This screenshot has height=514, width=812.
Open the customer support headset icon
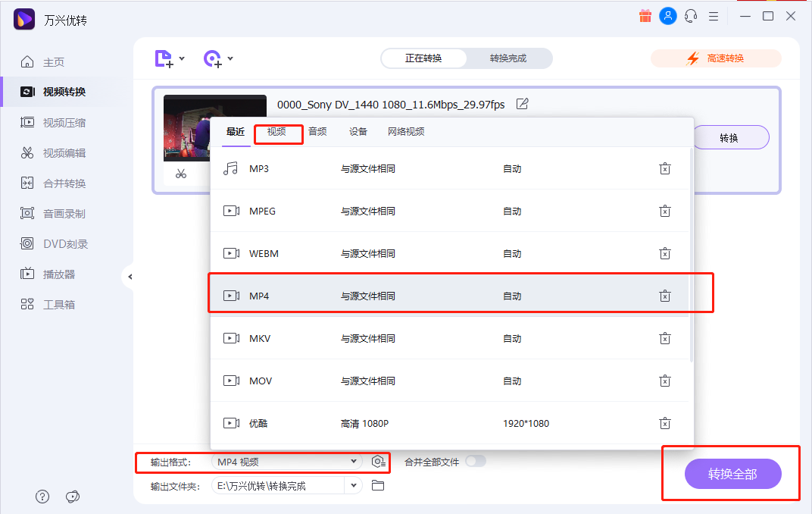click(690, 16)
